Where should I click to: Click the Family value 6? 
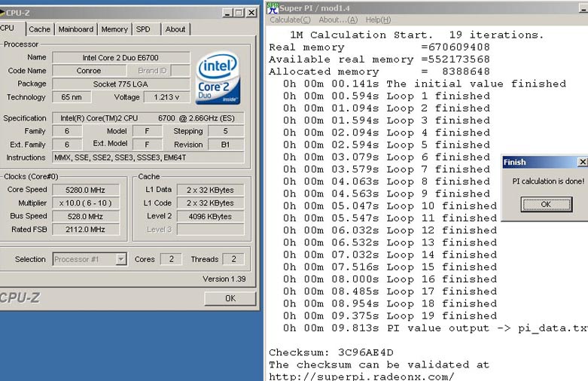(67, 131)
